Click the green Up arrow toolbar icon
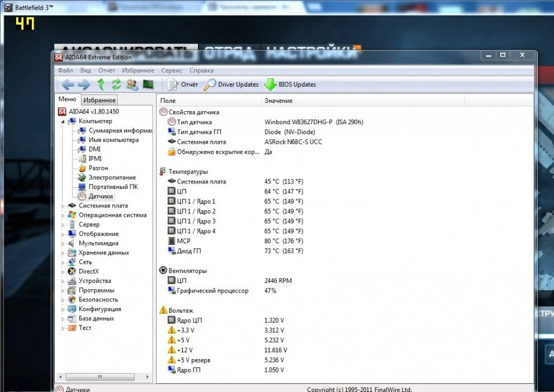554x392 pixels. 101,84
